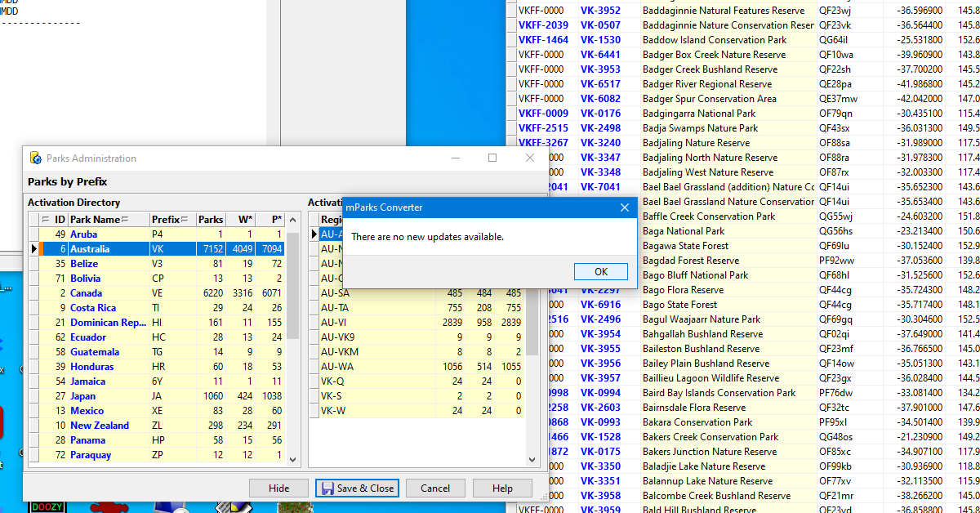Select Guatemala in the park list
The width and height of the screenshot is (980, 513).
tap(158, 352)
